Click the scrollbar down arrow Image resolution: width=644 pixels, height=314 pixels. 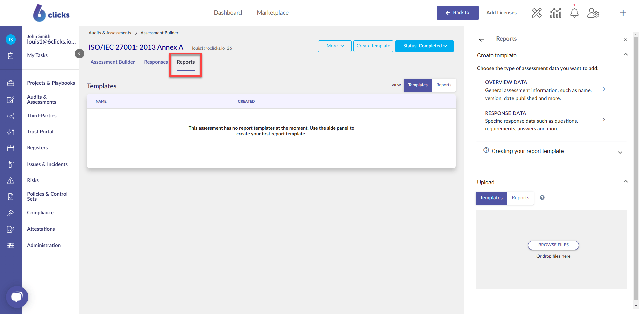pyautogui.click(x=636, y=306)
